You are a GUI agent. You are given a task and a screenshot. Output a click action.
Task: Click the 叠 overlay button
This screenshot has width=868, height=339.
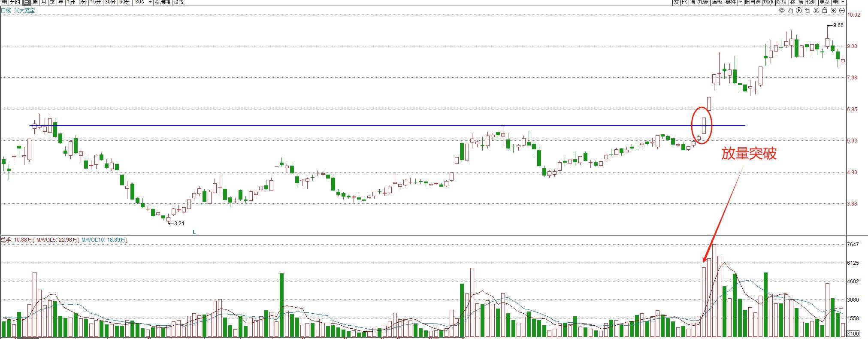[x=793, y=2]
